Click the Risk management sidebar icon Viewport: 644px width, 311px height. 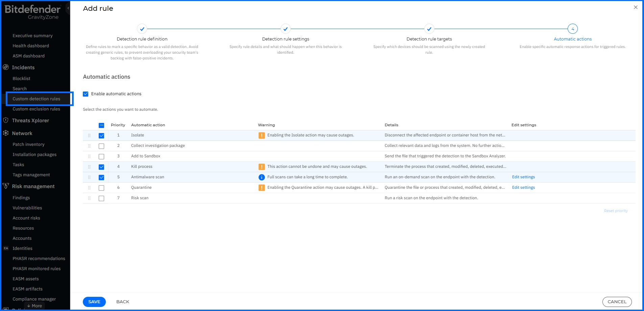[x=6, y=186]
